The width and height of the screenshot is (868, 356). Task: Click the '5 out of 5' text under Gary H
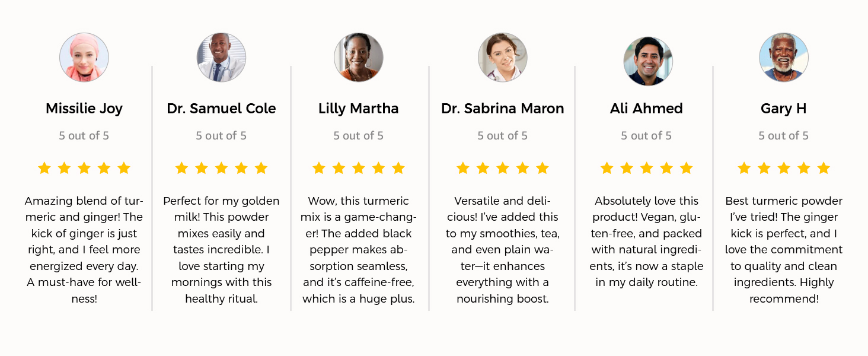784,136
